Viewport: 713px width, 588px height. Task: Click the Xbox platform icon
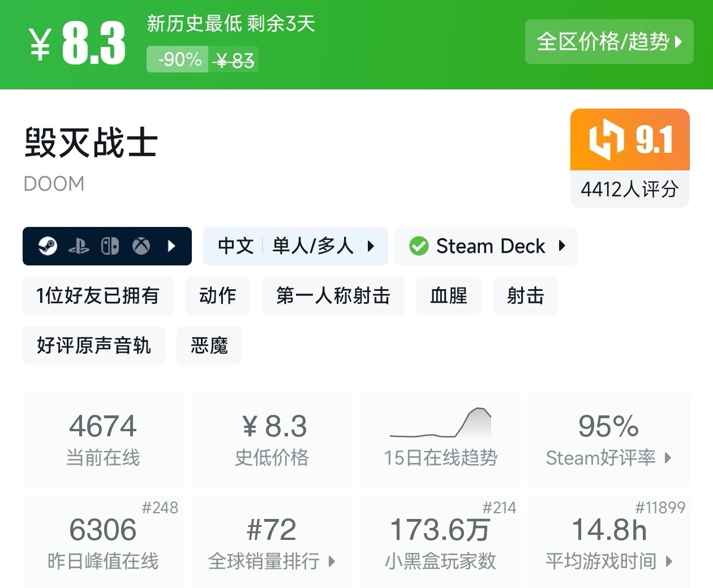click(x=141, y=246)
